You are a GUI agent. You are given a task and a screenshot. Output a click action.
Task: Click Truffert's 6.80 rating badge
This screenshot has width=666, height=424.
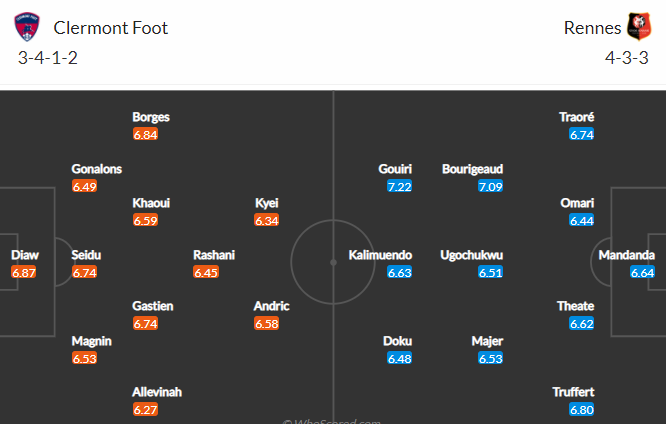tap(581, 410)
